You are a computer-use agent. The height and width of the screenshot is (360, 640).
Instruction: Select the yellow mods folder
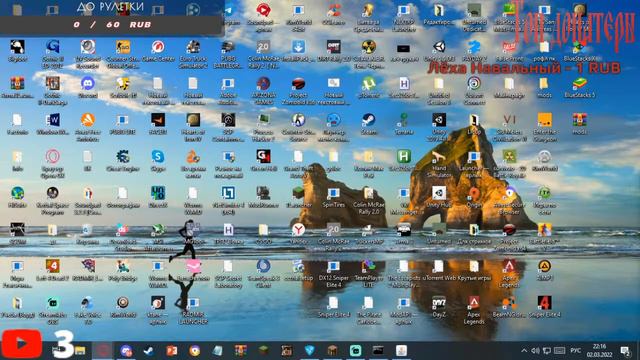point(544,84)
